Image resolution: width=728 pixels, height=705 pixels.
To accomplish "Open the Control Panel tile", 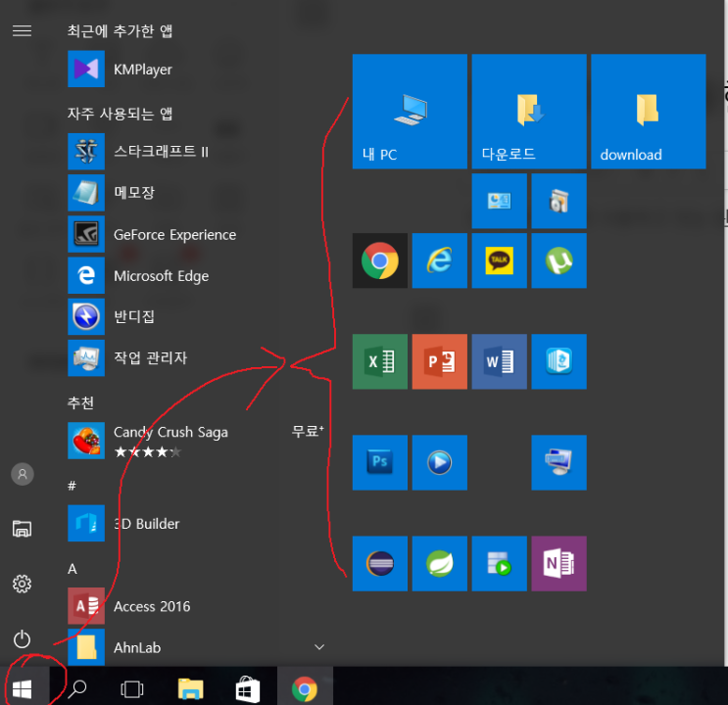I will coord(499,201).
